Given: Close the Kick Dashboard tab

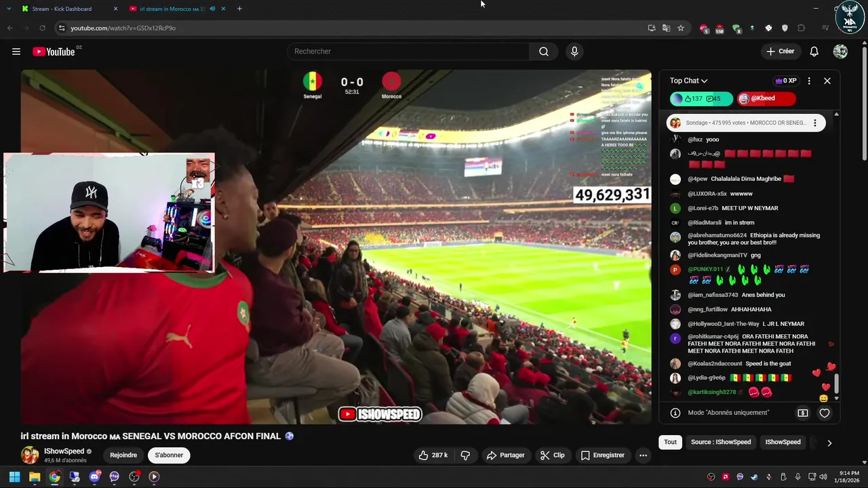Looking at the screenshot, I should coord(115,9).
